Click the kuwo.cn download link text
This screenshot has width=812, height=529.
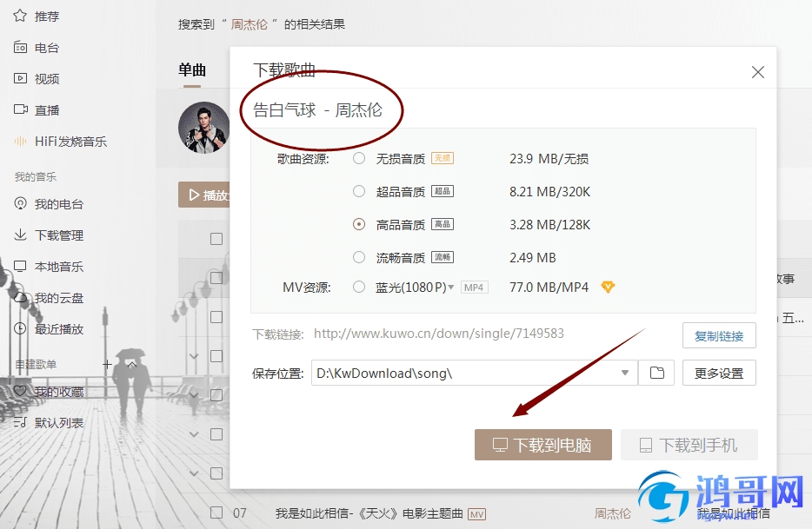tap(439, 334)
